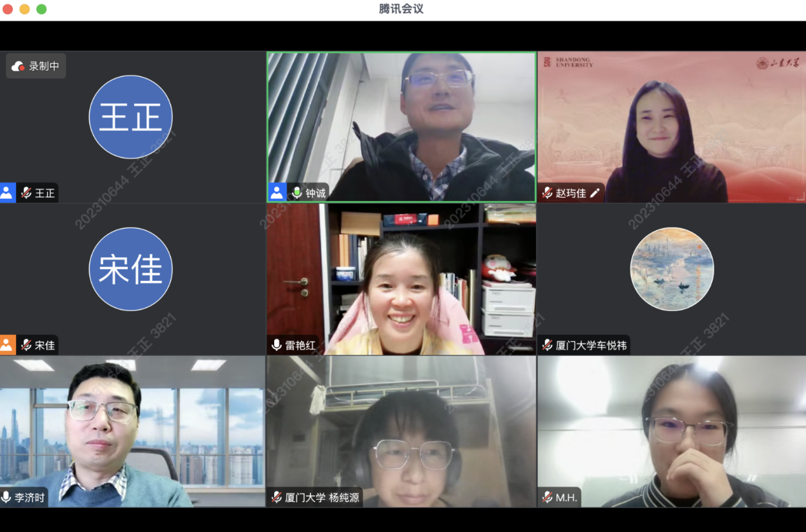Click the 赵玙佳 name label
The width and height of the screenshot is (806, 532).
point(571,193)
